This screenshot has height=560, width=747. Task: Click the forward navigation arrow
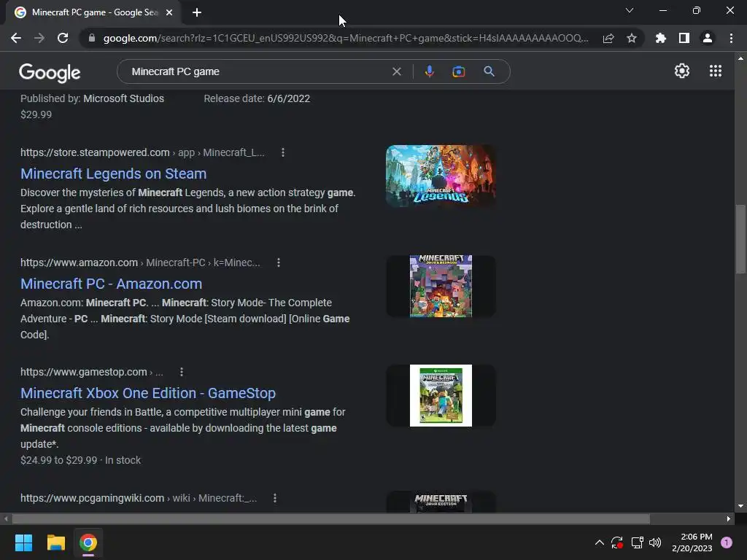pos(39,38)
